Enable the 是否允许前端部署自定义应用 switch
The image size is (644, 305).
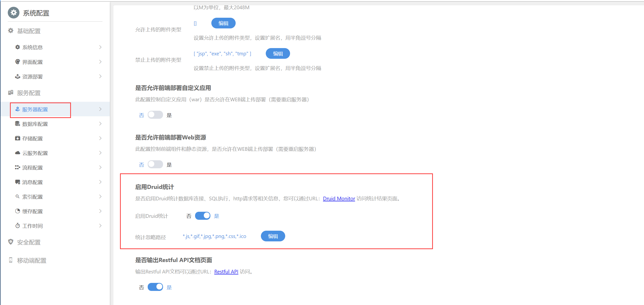(155, 115)
